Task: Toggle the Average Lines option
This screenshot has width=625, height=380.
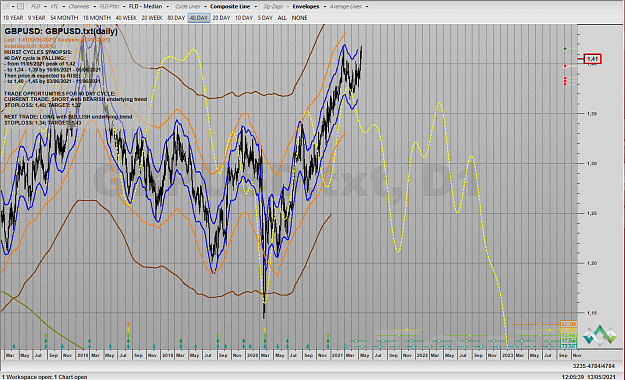Action: [345, 6]
